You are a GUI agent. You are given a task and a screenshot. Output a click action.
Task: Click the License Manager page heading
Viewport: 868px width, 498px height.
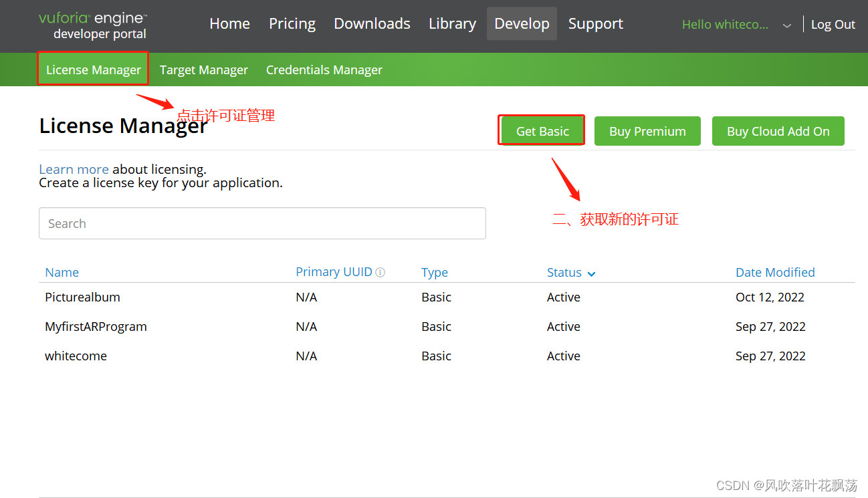(x=124, y=126)
